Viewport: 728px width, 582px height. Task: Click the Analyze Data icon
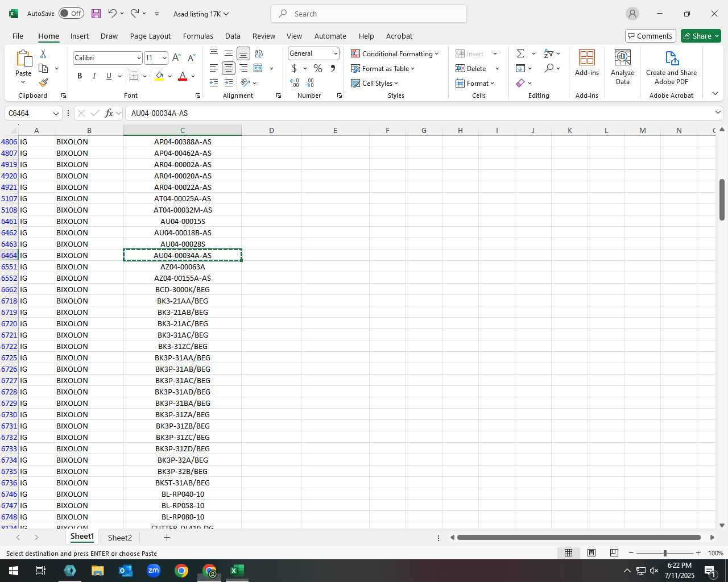click(x=623, y=66)
